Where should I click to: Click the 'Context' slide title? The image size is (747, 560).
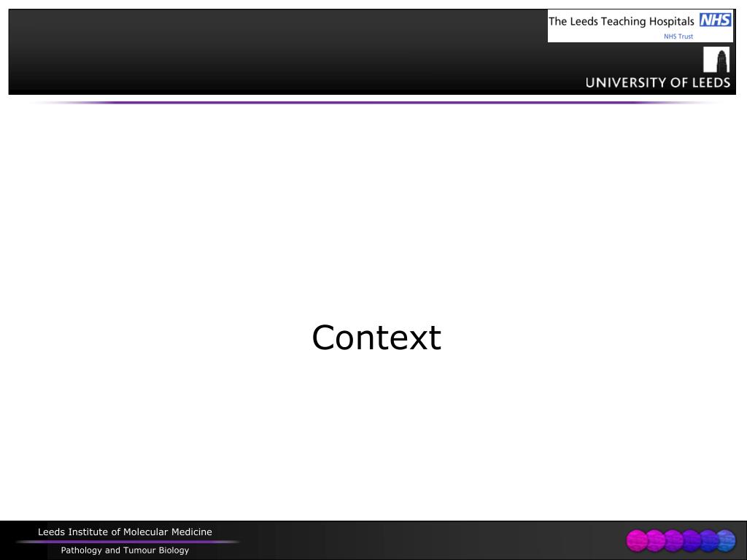pyautogui.click(x=376, y=338)
